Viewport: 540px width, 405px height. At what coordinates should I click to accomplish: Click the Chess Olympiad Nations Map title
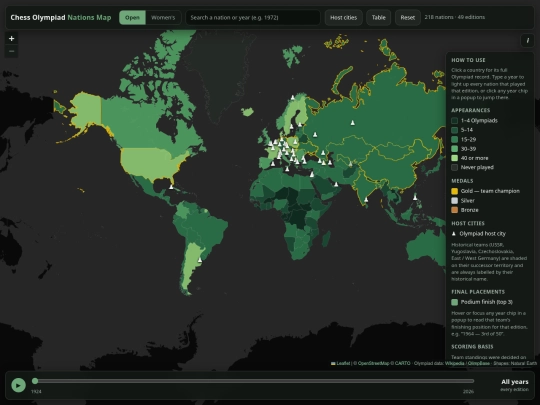point(61,18)
